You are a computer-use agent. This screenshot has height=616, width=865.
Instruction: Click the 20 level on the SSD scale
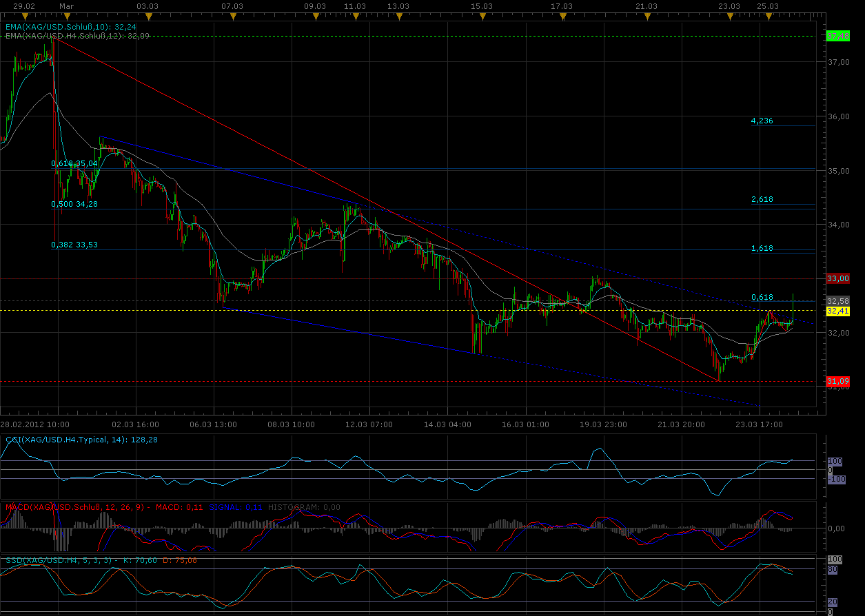pyautogui.click(x=832, y=602)
